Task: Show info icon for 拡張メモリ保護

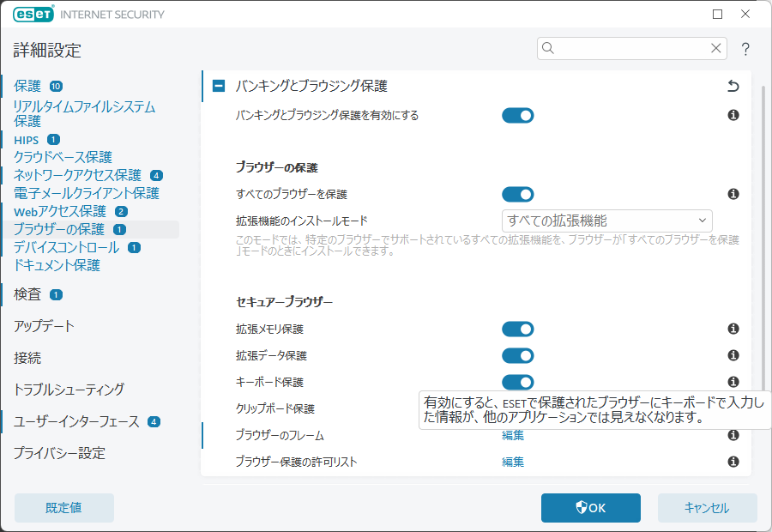Action: [733, 329]
